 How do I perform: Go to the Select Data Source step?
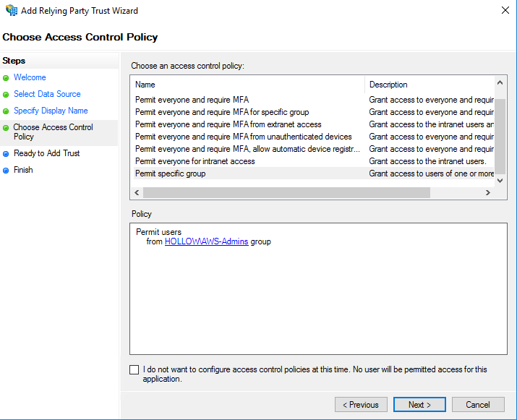[x=47, y=94]
